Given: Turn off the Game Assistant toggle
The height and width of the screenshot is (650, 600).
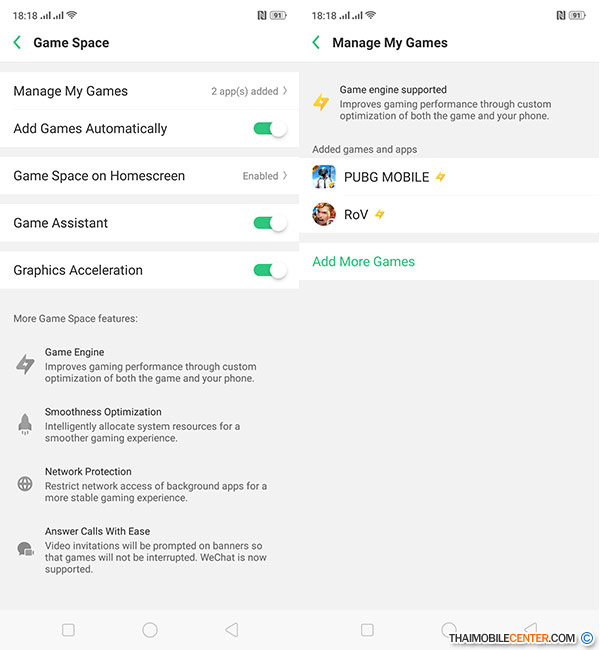Looking at the screenshot, I should coord(269,223).
